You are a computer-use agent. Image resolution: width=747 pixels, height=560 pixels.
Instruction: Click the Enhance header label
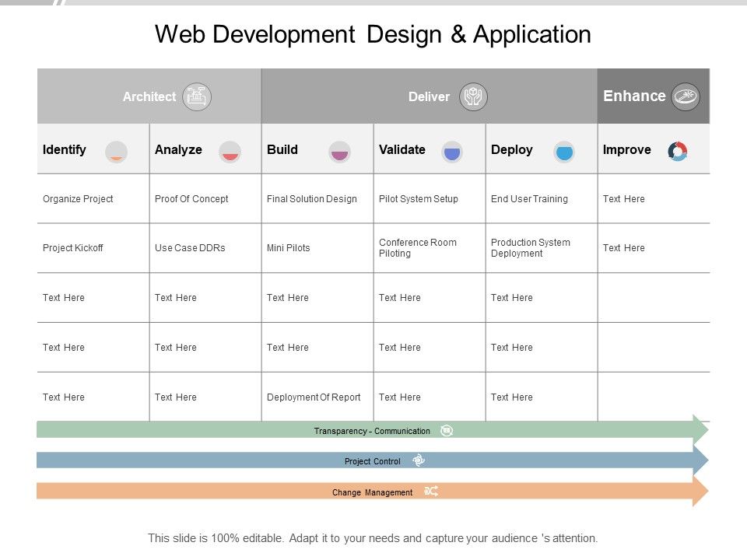click(x=634, y=96)
